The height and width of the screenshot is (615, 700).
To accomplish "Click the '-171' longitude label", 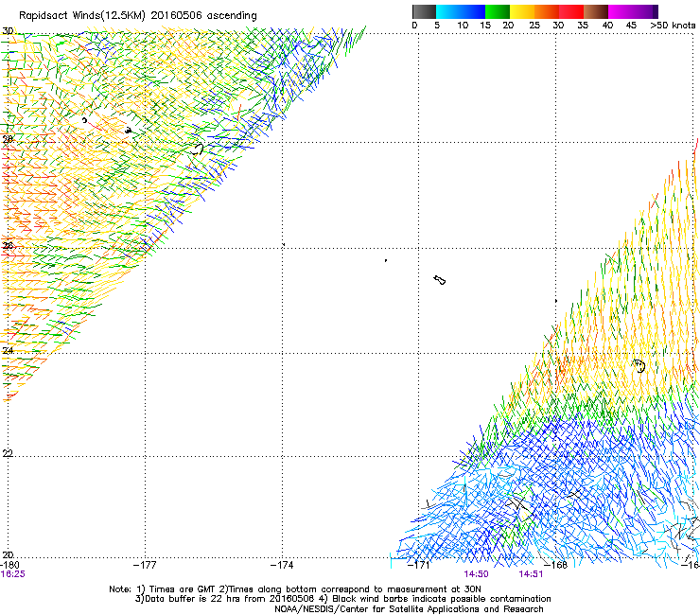I will tap(418, 565).
